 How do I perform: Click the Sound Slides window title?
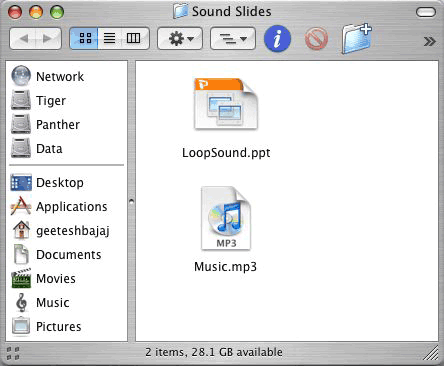tap(232, 12)
